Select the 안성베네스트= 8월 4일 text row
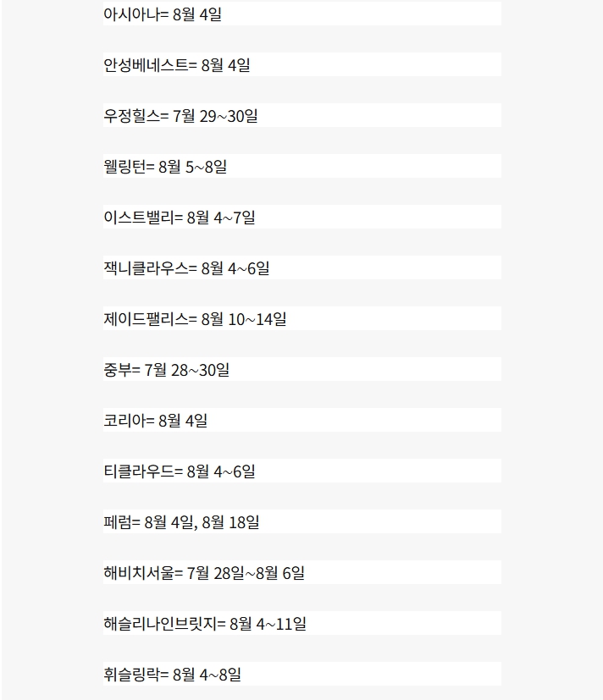This screenshot has height=700, width=603. (x=302, y=64)
